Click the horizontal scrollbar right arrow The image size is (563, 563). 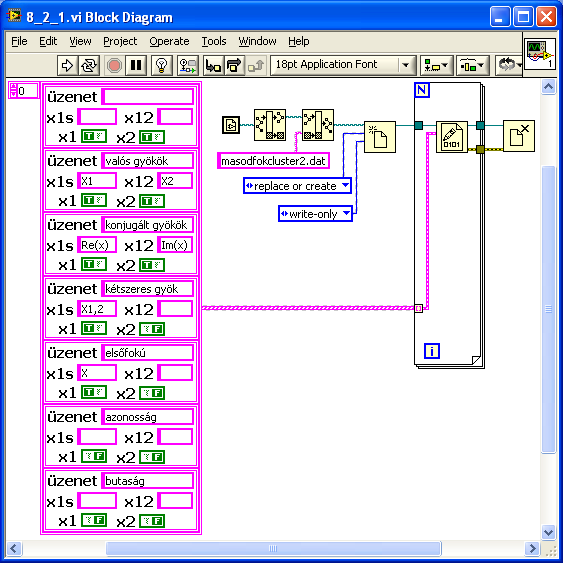point(532,548)
